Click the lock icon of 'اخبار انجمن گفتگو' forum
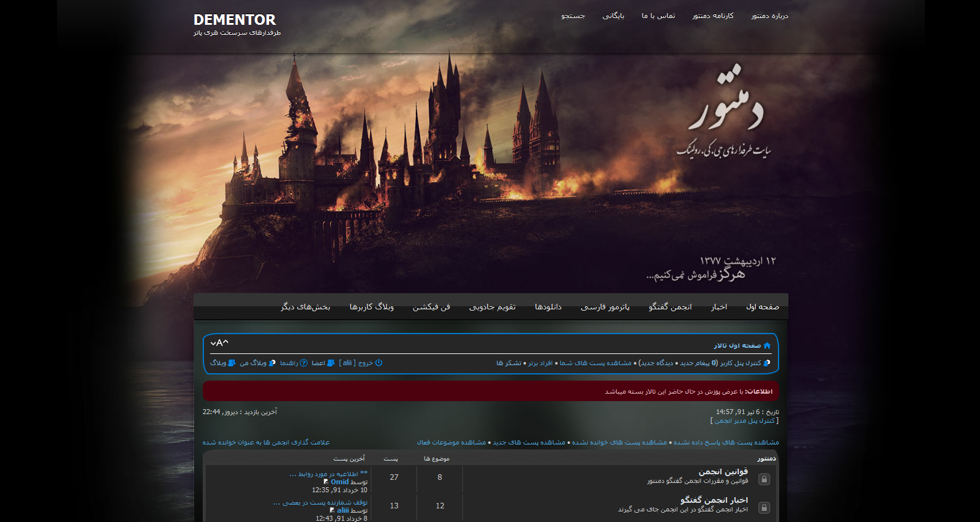 [x=764, y=508]
